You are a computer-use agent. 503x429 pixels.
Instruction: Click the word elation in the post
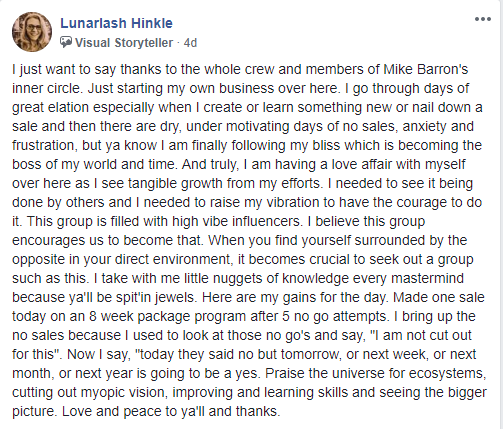point(69,107)
